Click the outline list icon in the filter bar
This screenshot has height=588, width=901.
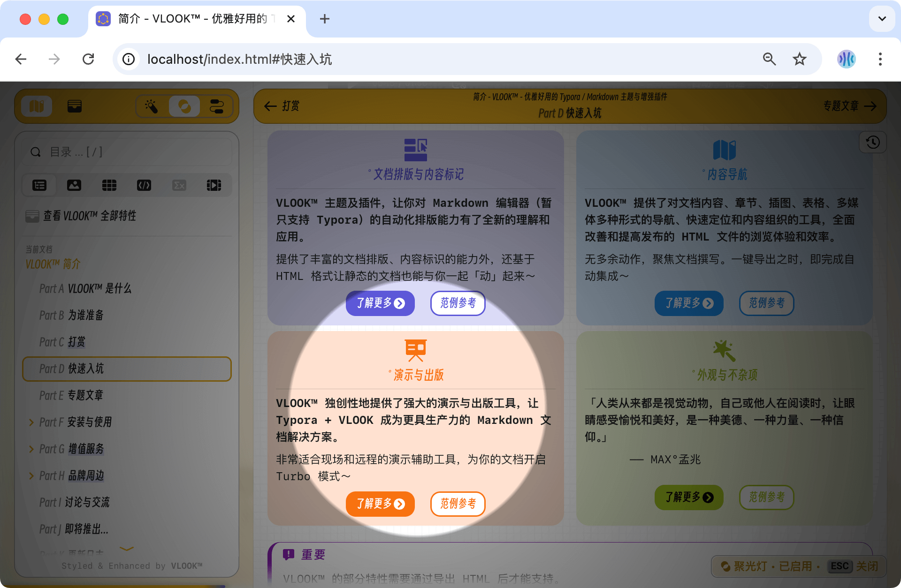coord(39,185)
